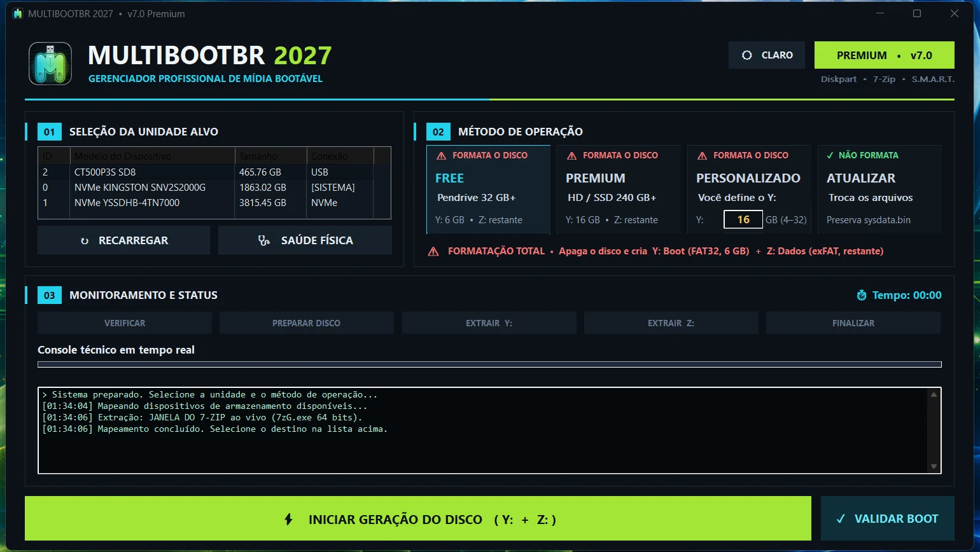Open the EXTRAIR Y: step tab

(489, 323)
